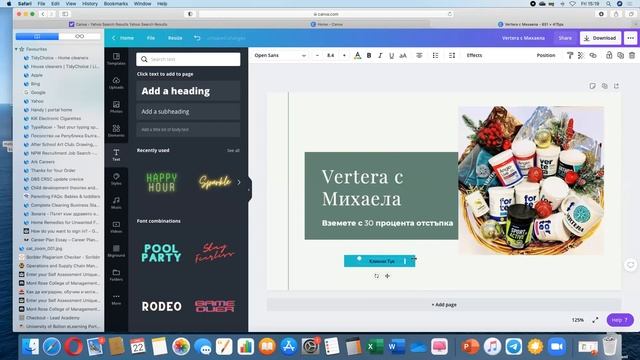This screenshot has height=360, width=640.
Task: Change text alignment
Action: pos(419,56)
